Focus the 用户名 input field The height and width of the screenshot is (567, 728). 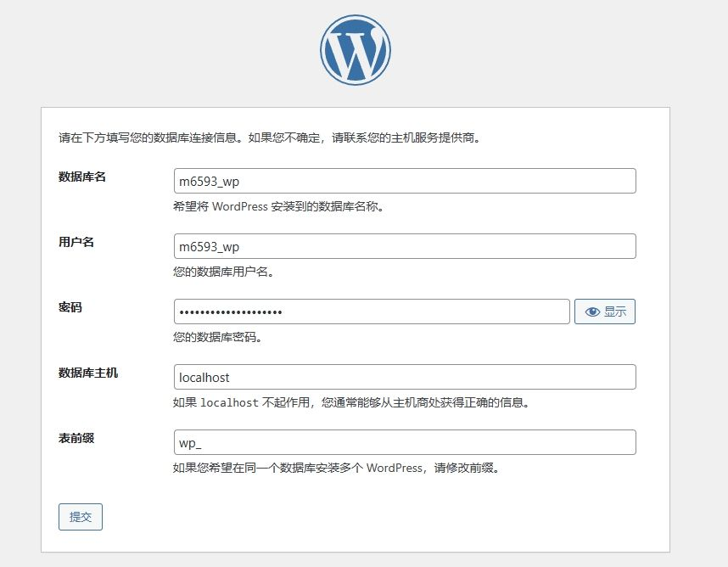pyautogui.click(x=405, y=246)
